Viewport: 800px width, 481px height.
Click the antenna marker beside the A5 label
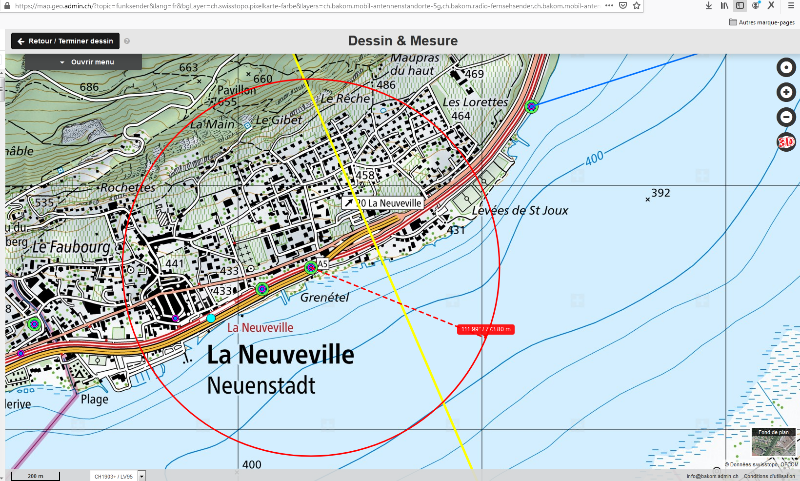[x=311, y=267]
